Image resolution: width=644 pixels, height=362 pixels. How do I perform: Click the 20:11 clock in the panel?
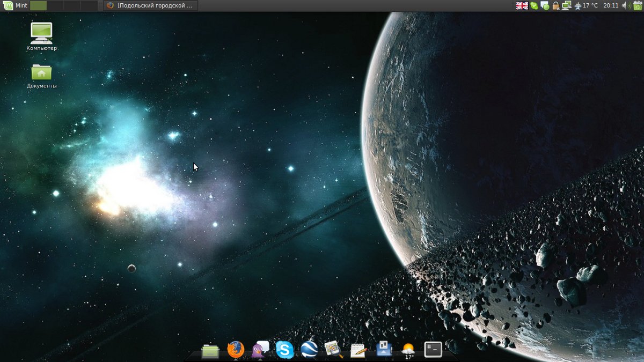[611, 6]
